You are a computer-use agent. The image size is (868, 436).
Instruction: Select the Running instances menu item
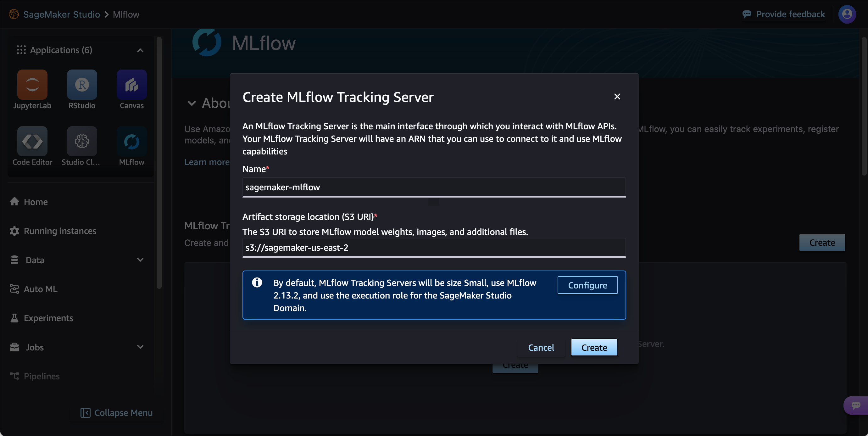click(59, 230)
